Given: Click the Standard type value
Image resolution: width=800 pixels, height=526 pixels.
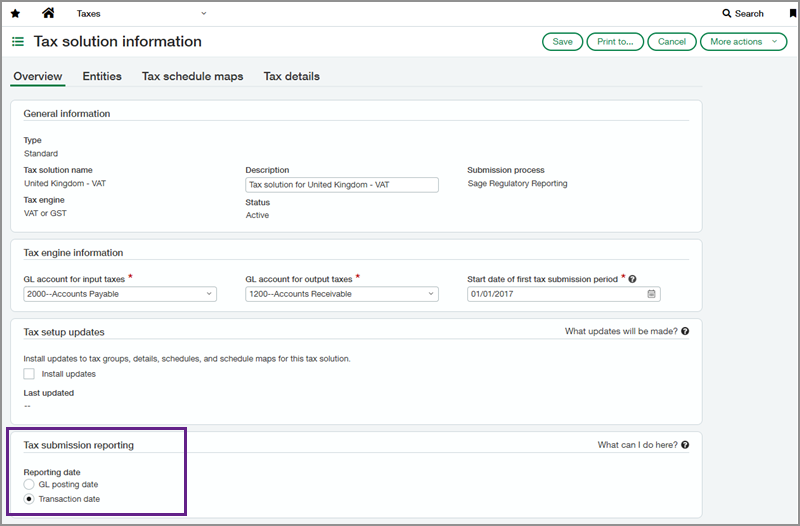Looking at the screenshot, I should 41,154.
